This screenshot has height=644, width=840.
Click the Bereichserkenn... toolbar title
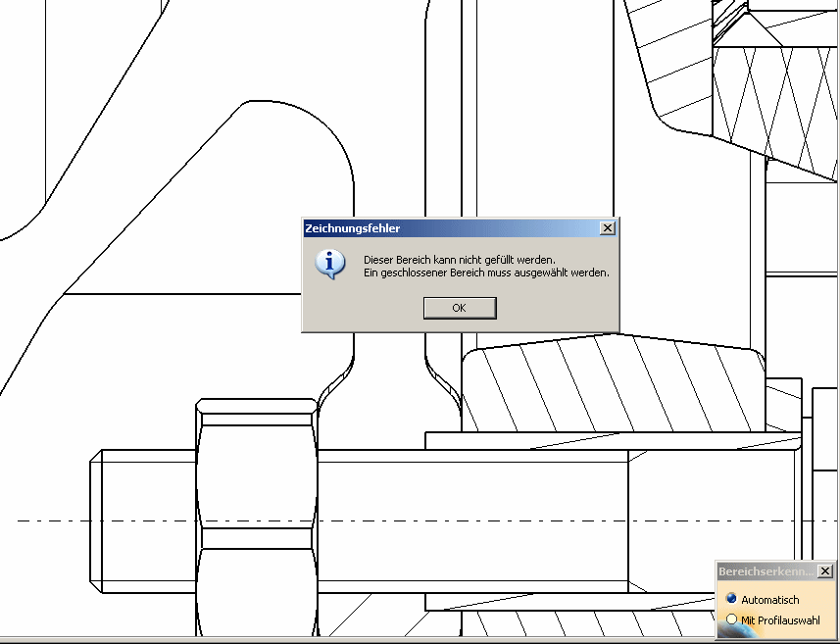tap(766, 571)
